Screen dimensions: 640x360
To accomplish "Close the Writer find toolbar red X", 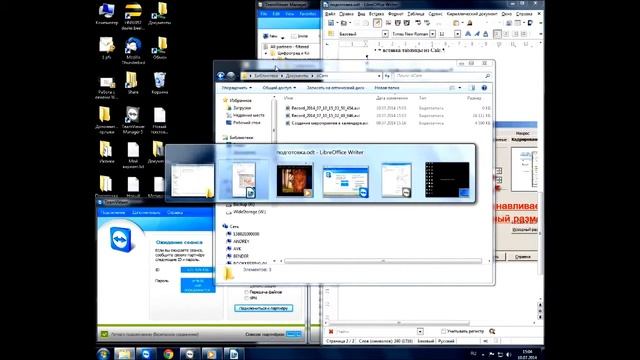I will point(331,331).
